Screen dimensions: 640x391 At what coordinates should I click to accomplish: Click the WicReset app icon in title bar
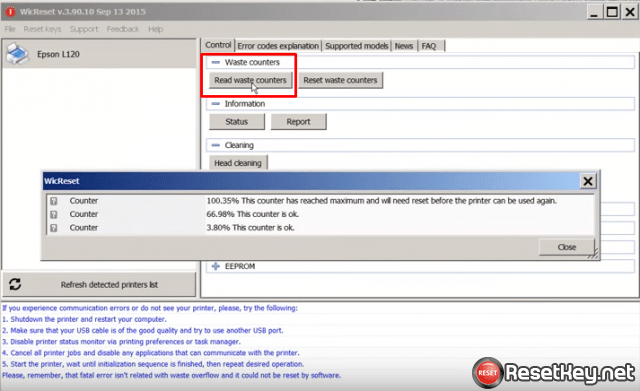(x=10, y=12)
